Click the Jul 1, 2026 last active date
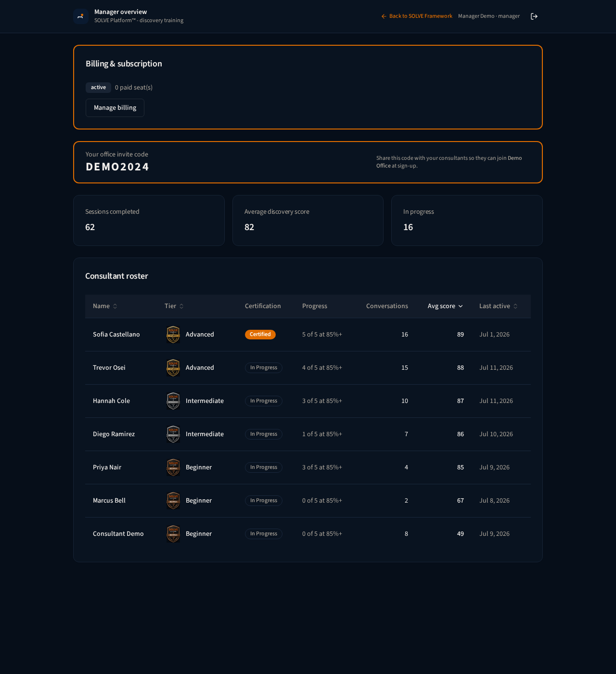The height and width of the screenshot is (674, 616). tap(494, 335)
